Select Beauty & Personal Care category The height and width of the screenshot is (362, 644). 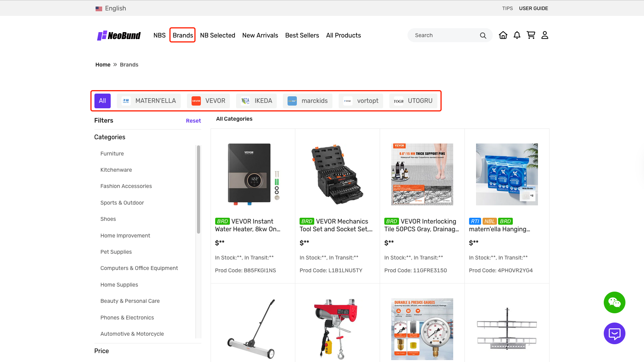pyautogui.click(x=130, y=301)
